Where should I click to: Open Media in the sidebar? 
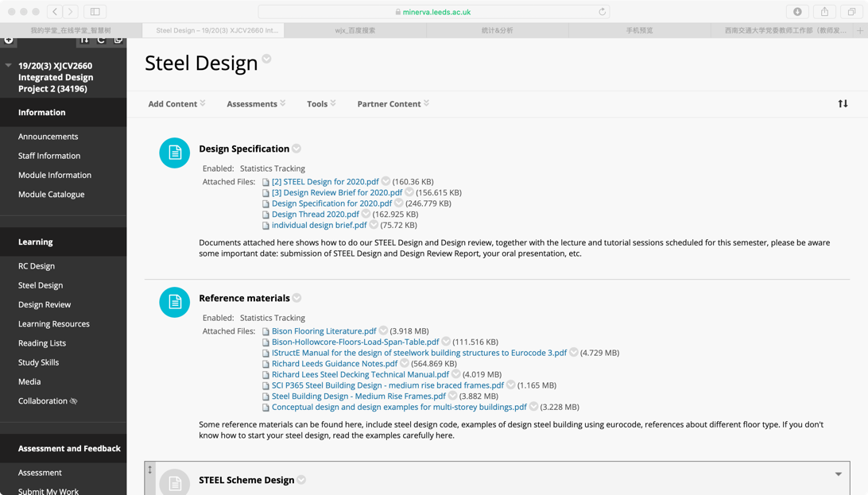point(29,382)
